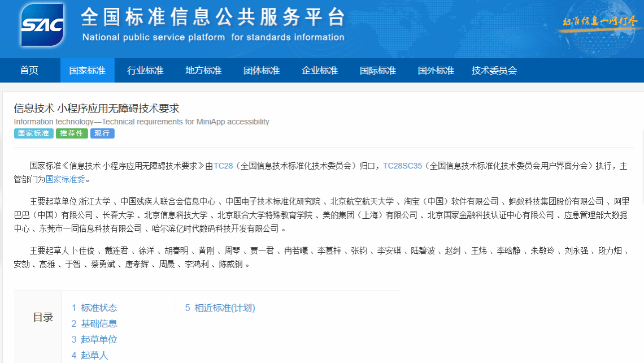
Task: Jump to section 5 相近标准(计划)
Action: tap(220, 308)
